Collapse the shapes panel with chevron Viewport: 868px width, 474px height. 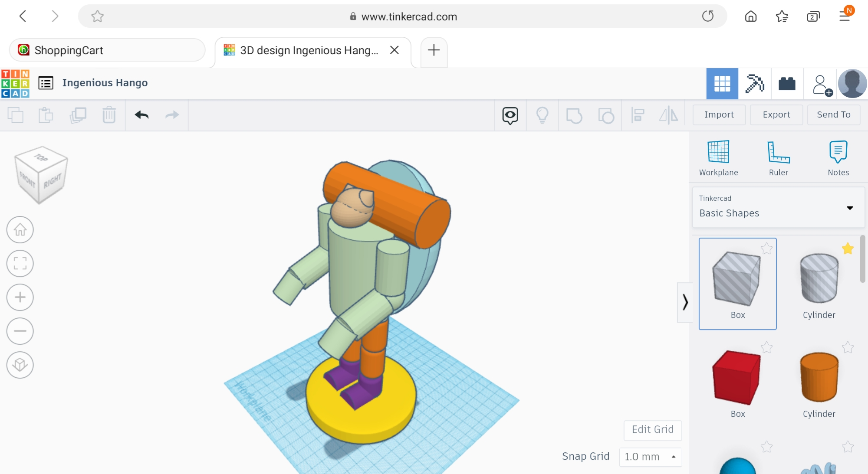[685, 302]
